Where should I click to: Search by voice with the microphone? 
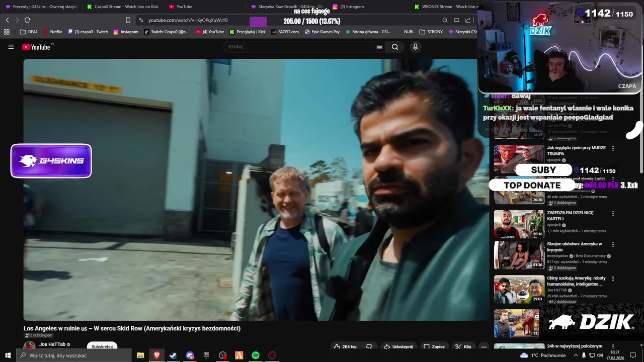point(415,47)
